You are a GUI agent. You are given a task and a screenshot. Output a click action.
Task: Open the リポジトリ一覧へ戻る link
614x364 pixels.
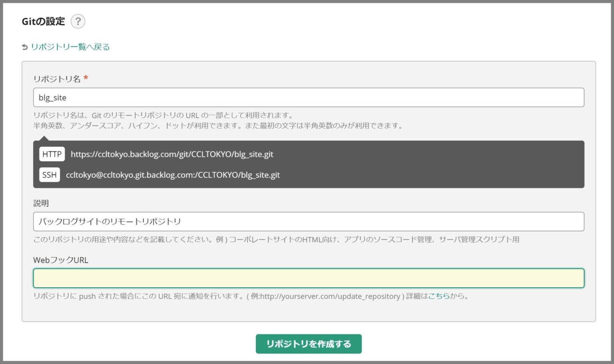point(70,47)
